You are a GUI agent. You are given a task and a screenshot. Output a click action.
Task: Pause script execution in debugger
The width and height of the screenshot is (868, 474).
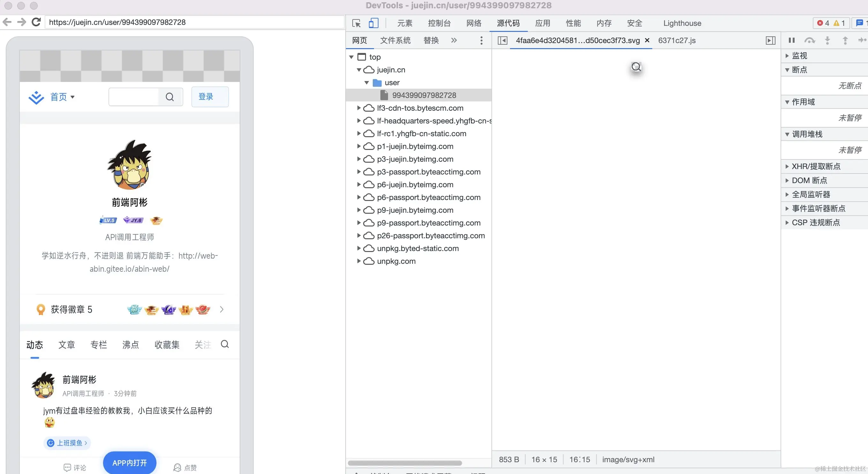(791, 41)
